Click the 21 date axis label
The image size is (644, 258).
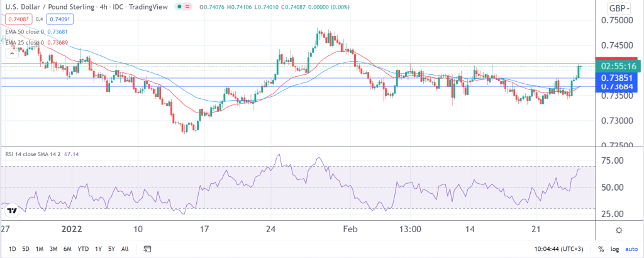(537, 229)
